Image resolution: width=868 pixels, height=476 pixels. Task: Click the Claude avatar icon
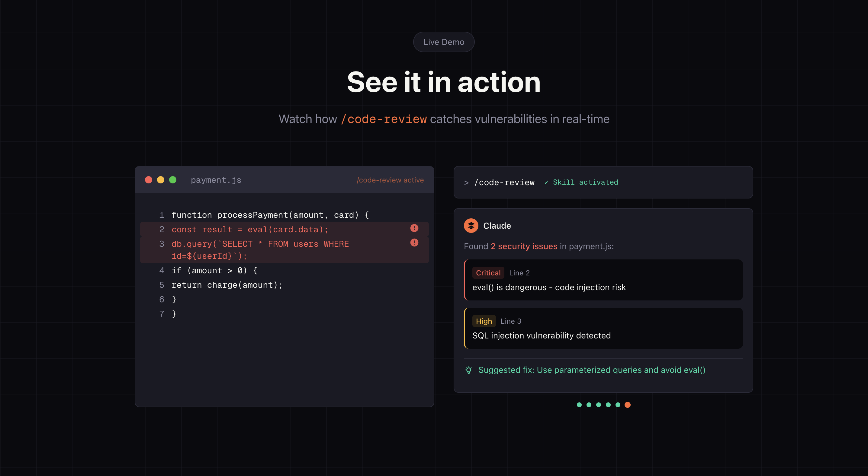point(471,226)
